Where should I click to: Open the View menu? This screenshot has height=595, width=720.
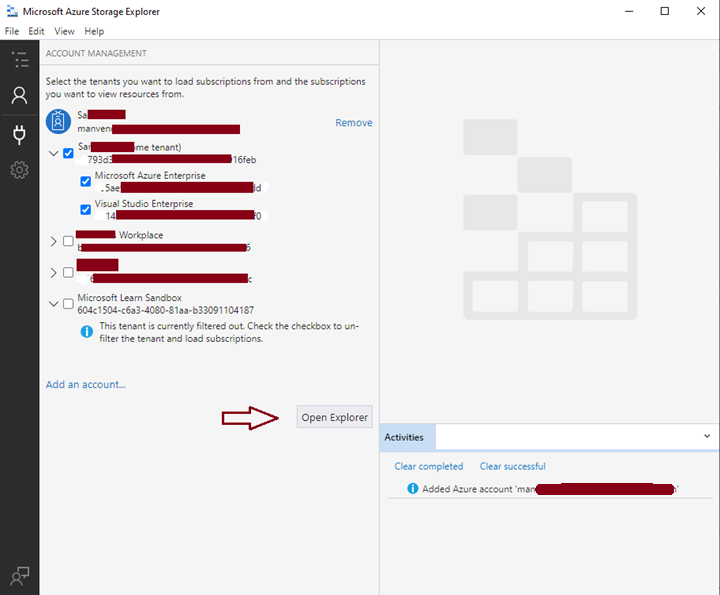[x=64, y=31]
